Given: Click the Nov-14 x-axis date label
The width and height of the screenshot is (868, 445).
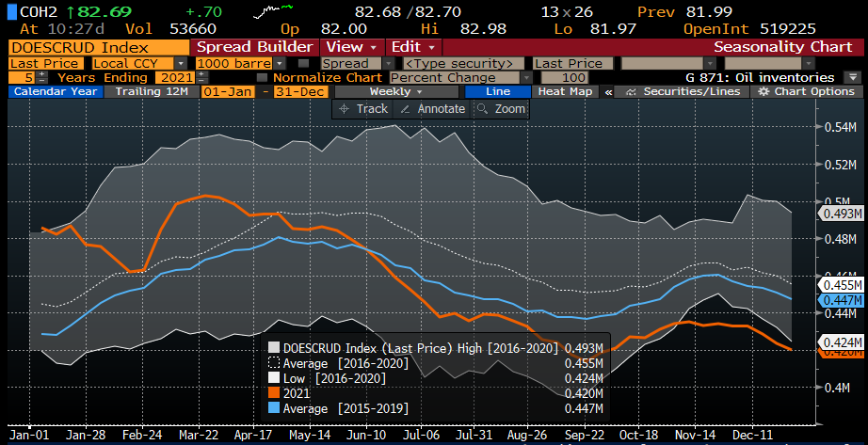Looking at the screenshot, I should 696,434.
